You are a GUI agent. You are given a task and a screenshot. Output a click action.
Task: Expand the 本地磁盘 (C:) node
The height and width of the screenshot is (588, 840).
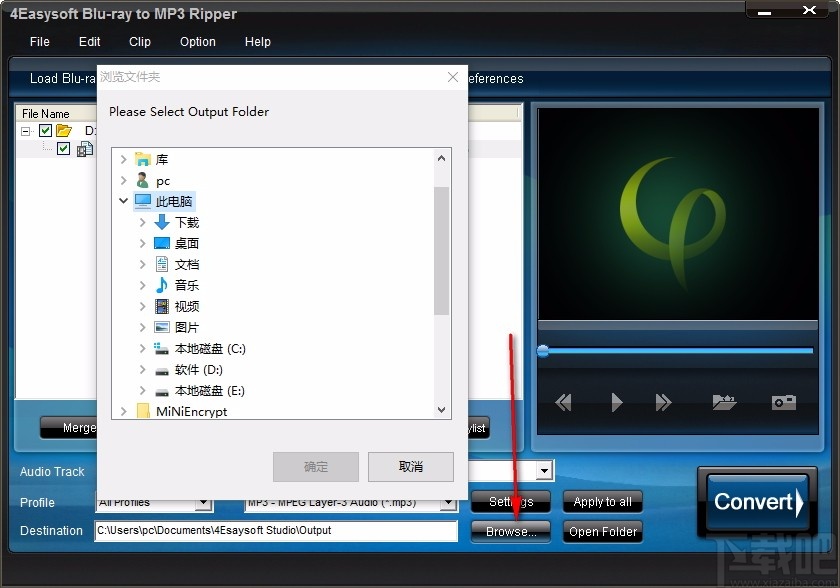point(141,348)
